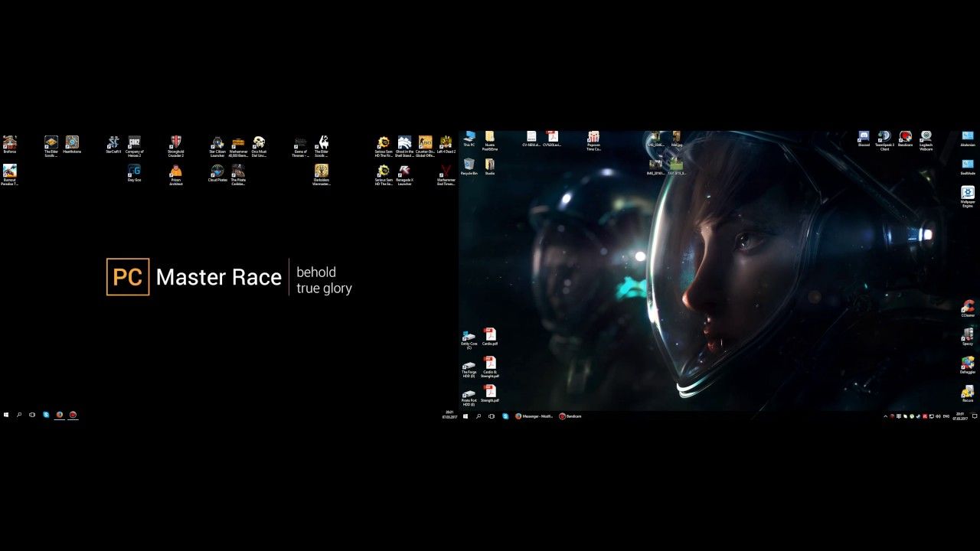Open the Entity Core (C:) drive
This screenshot has width=980, height=551.
click(x=469, y=340)
